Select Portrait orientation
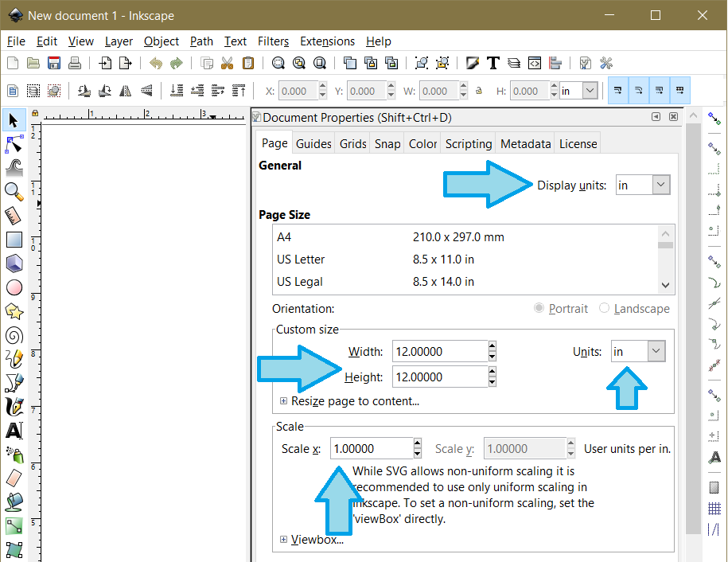 561,308
